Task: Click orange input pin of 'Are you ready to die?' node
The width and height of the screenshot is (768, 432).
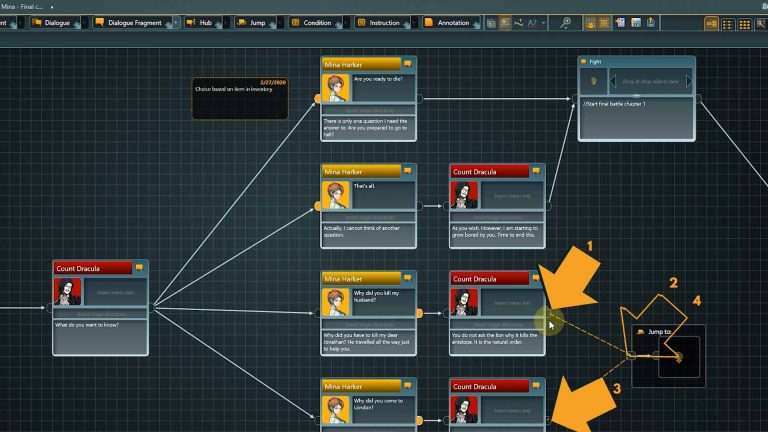Action: click(318, 99)
